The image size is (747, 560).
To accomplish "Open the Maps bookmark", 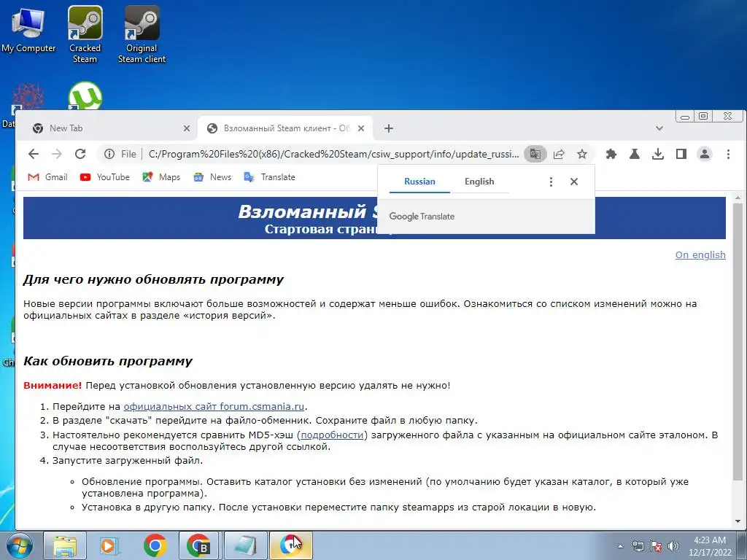I will pyautogui.click(x=161, y=177).
